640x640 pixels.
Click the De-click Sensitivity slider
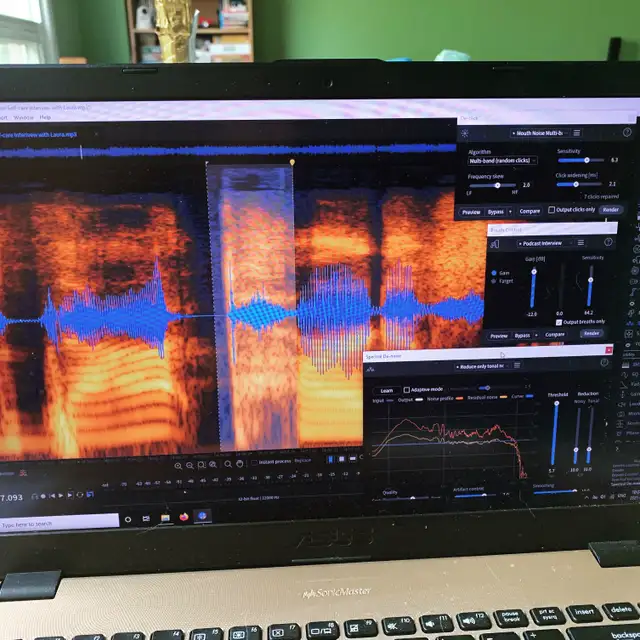tap(581, 160)
